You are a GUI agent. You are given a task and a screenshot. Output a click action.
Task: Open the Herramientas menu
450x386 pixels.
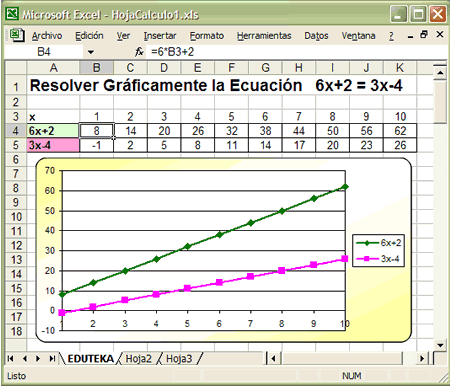[264, 35]
